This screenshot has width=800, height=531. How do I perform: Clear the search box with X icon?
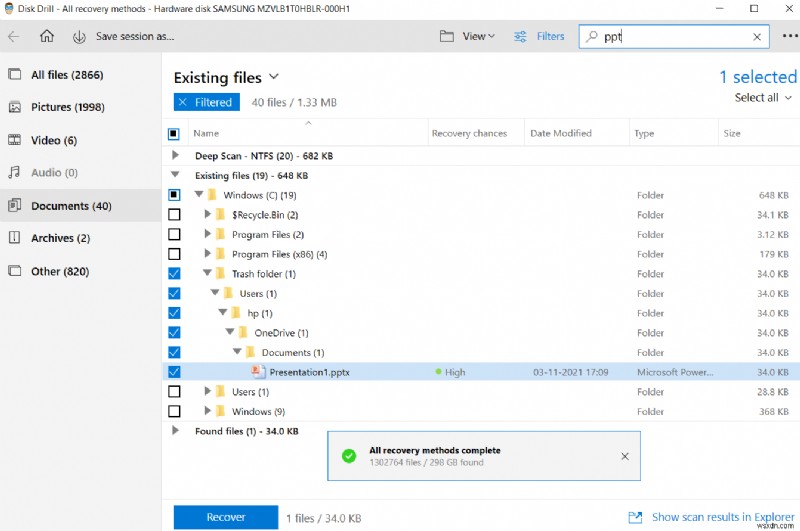(x=757, y=37)
